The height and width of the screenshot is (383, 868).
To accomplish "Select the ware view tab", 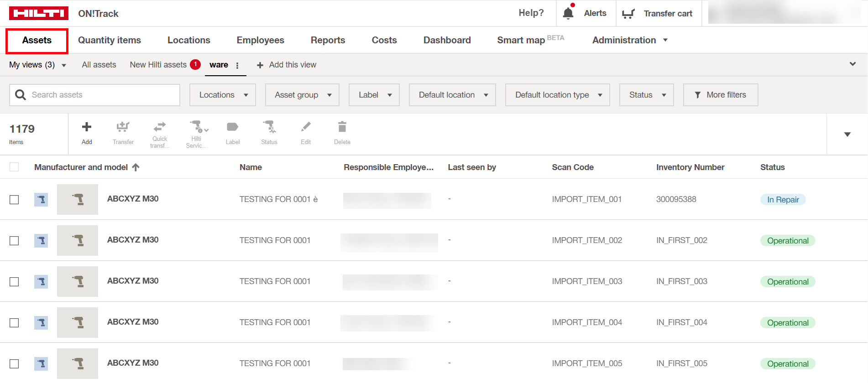I will point(219,65).
